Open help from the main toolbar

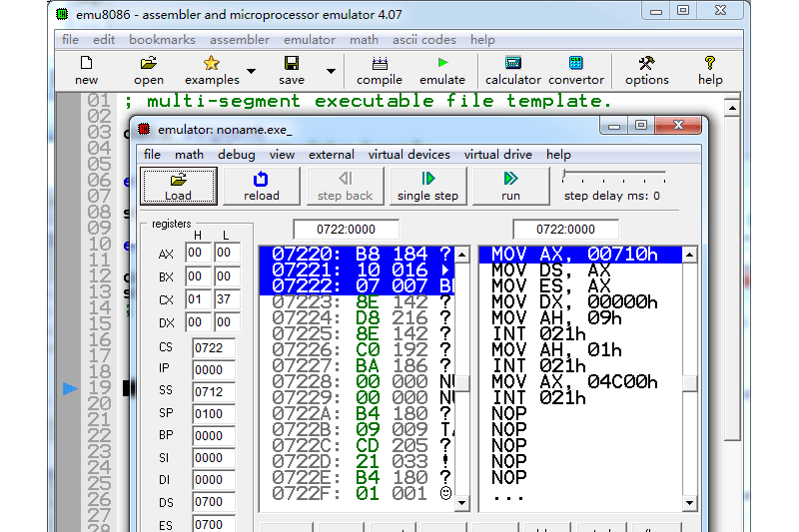point(710,70)
